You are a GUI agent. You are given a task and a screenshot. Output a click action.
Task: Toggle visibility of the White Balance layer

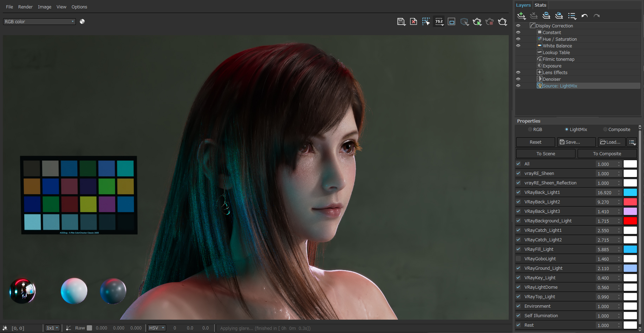518,46
